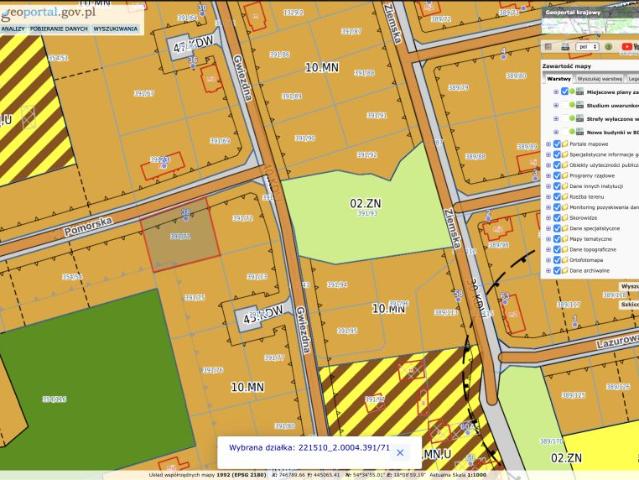The width and height of the screenshot is (639, 480).
Task: Expand the Strefy wyłączone tree node
Action: (x=556, y=119)
